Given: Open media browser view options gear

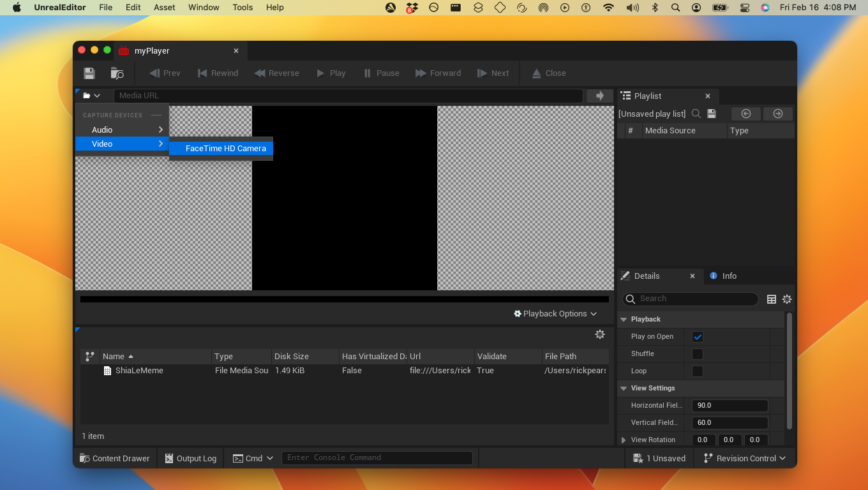Looking at the screenshot, I should coord(599,334).
